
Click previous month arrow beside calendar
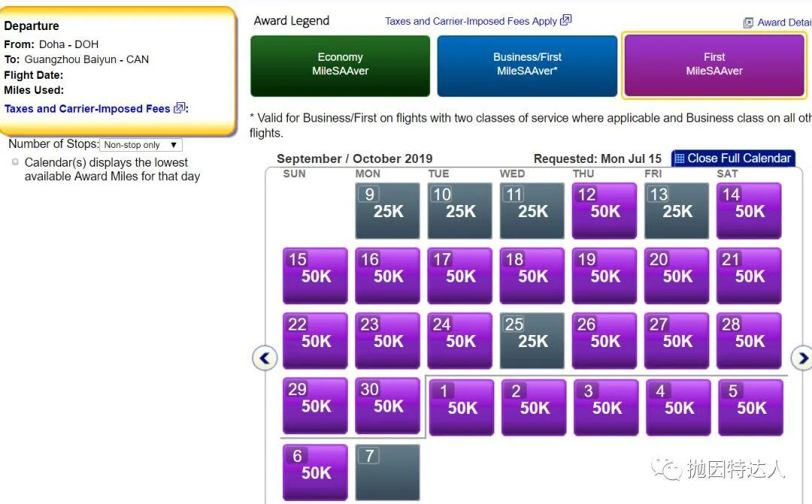265,358
